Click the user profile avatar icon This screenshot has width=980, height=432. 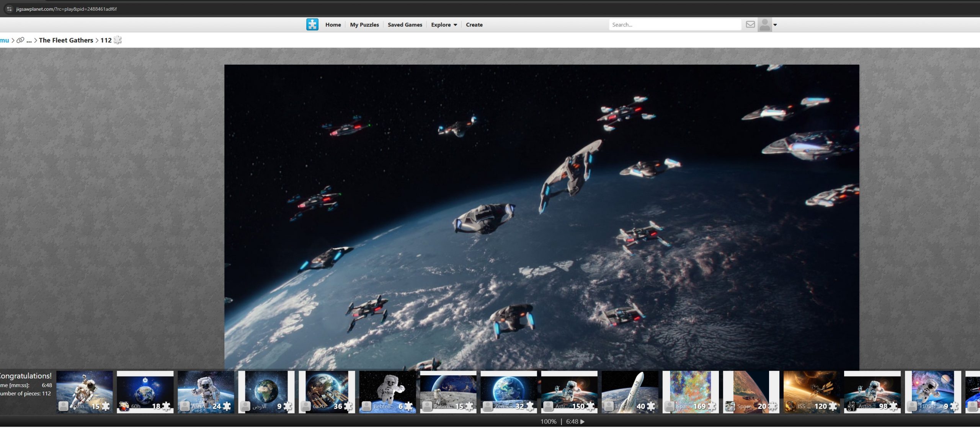[x=764, y=25]
